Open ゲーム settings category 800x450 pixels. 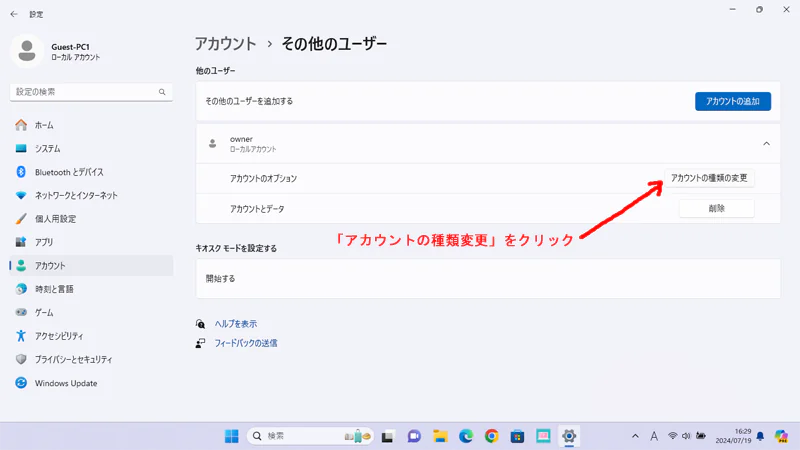pos(91,313)
